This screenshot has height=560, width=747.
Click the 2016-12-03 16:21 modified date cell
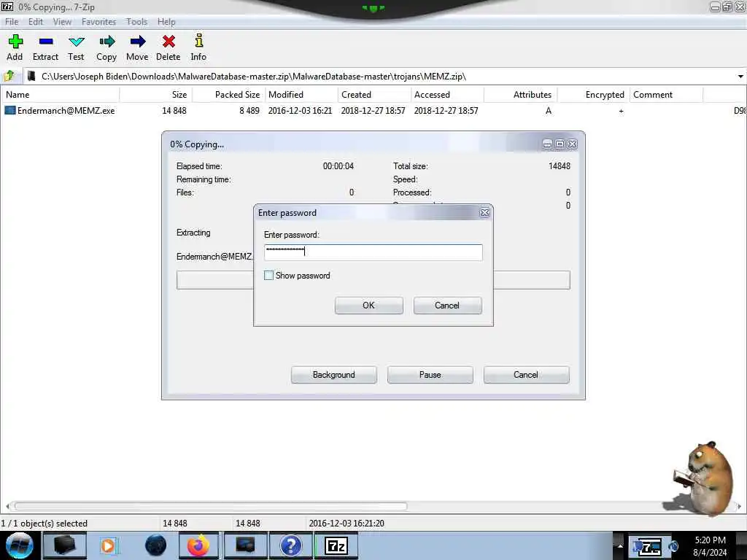click(x=300, y=111)
